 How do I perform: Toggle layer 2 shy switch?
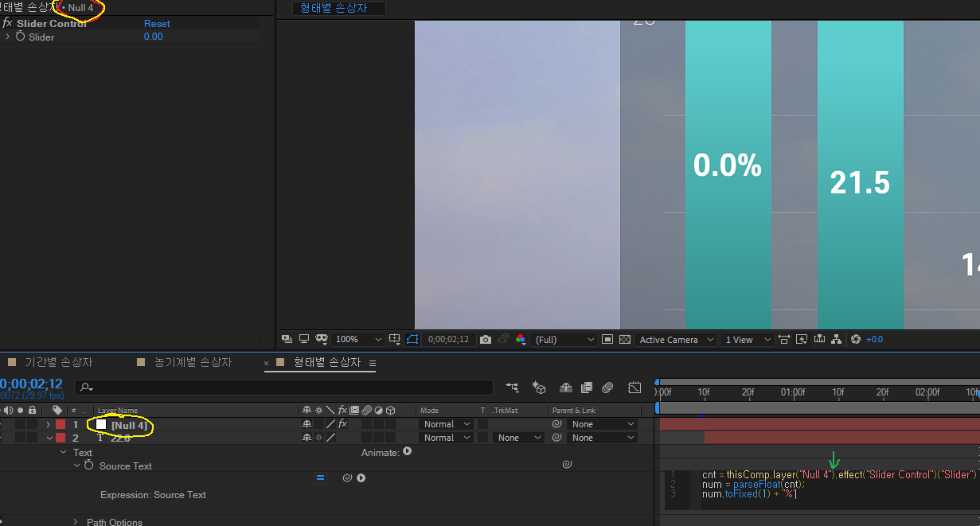tap(306, 438)
